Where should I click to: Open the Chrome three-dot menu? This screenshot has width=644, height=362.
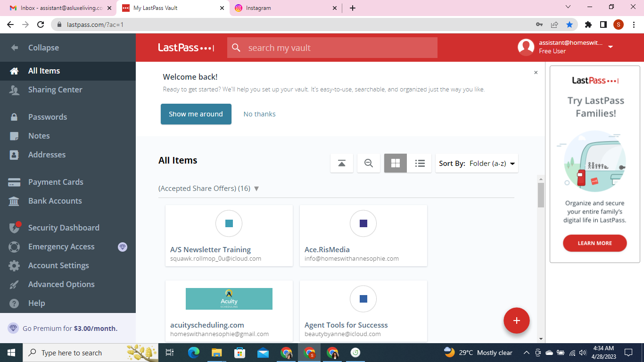click(634, 25)
